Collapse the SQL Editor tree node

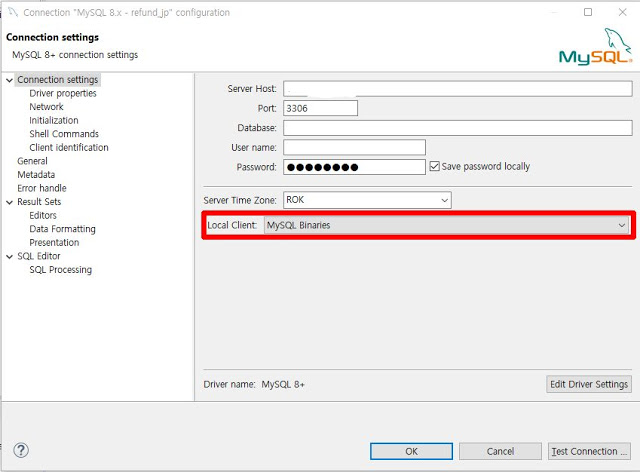tap(9, 256)
